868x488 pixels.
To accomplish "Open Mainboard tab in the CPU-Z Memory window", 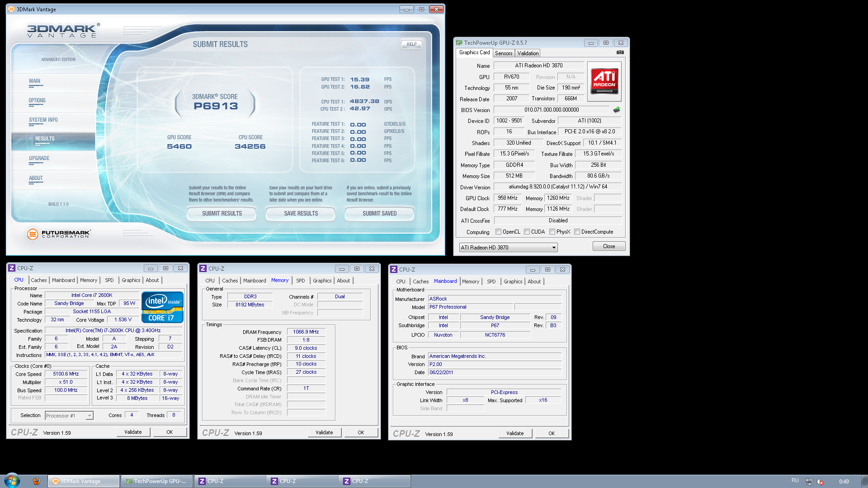I will tap(255, 281).
